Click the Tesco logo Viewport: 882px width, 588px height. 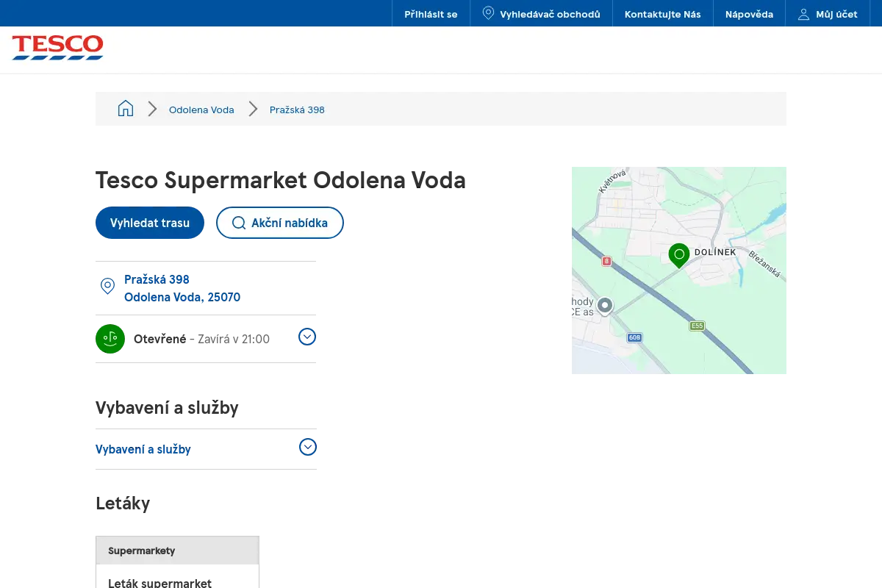(x=57, y=47)
